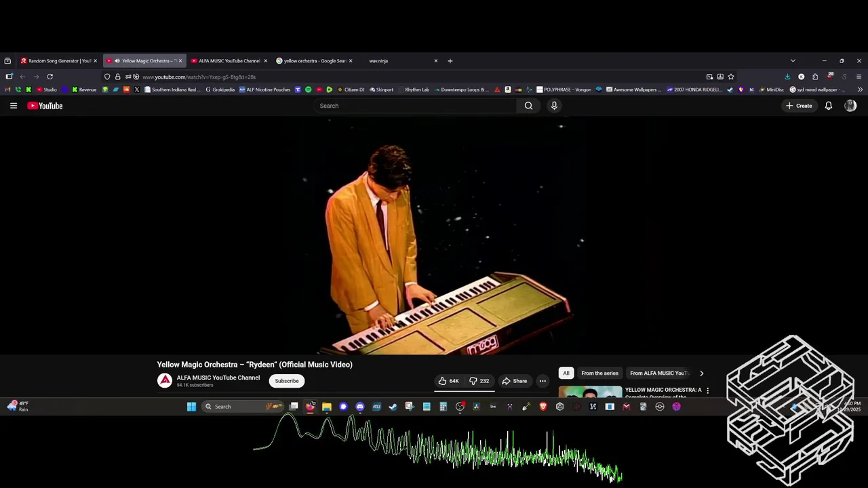Viewport: 868px width, 488px height.
Task: Click the address bar URL
Action: click(x=199, y=77)
